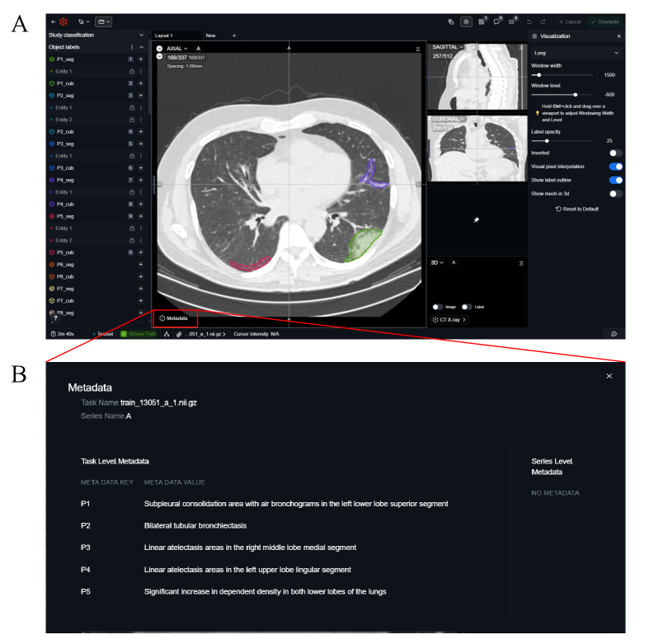
Task: Open kebab menu for Entity 2 under P2_seg
Action: click(141, 120)
